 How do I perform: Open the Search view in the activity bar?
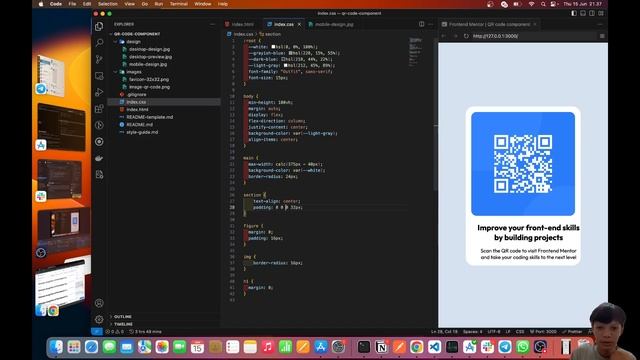pos(99,43)
